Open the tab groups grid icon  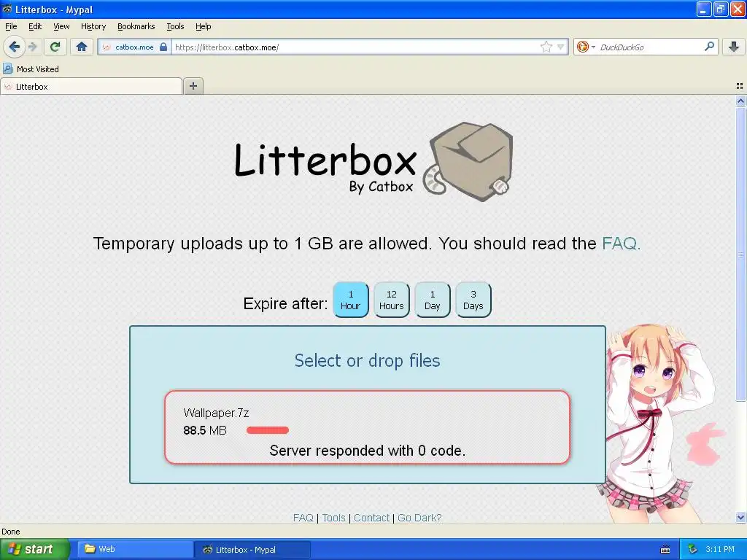coord(740,86)
